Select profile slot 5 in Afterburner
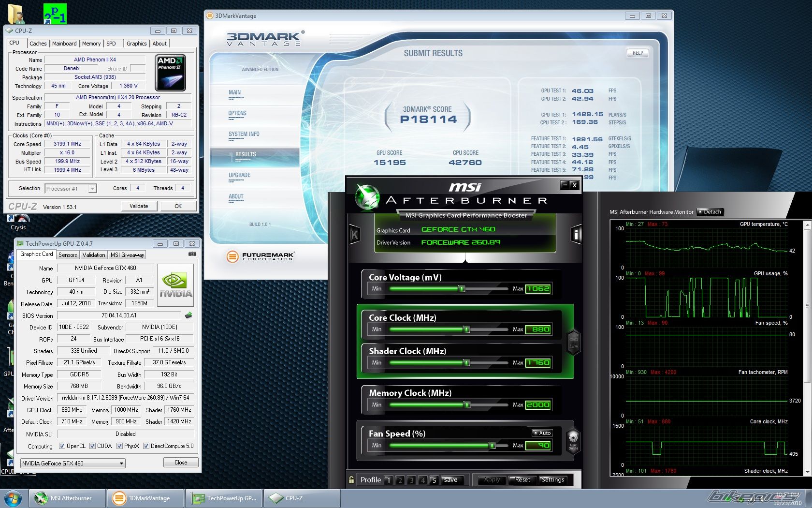The height and width of the screenshot is (508, 812). pyautogui.click(x=434, y=480)
